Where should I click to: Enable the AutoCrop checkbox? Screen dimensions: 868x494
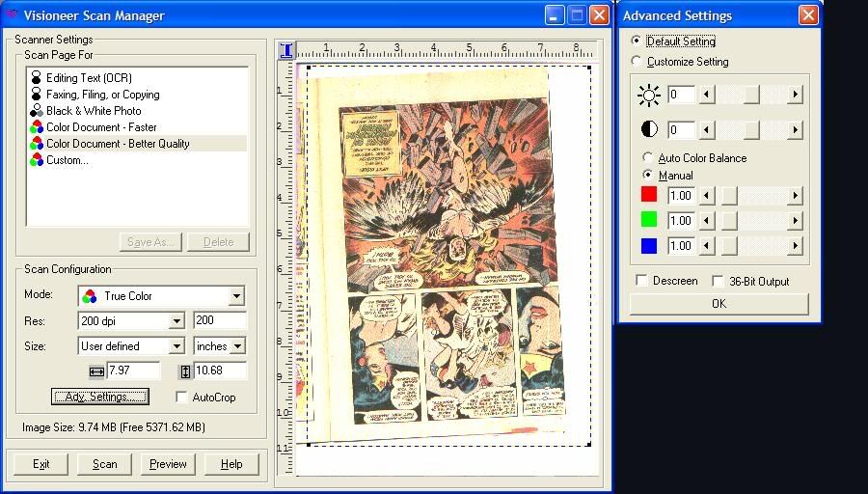[182, 398]
